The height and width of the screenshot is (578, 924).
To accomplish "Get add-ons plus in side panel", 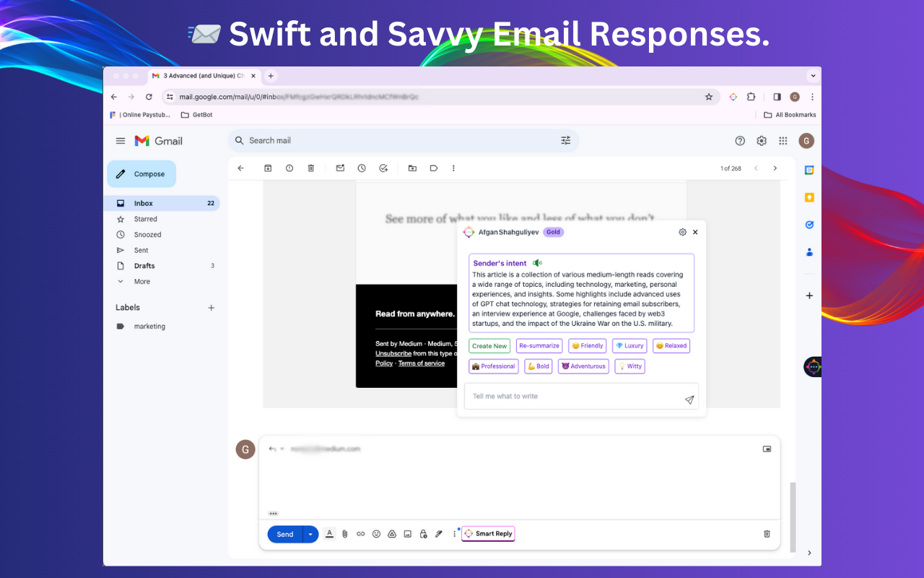I will [809, 296].
